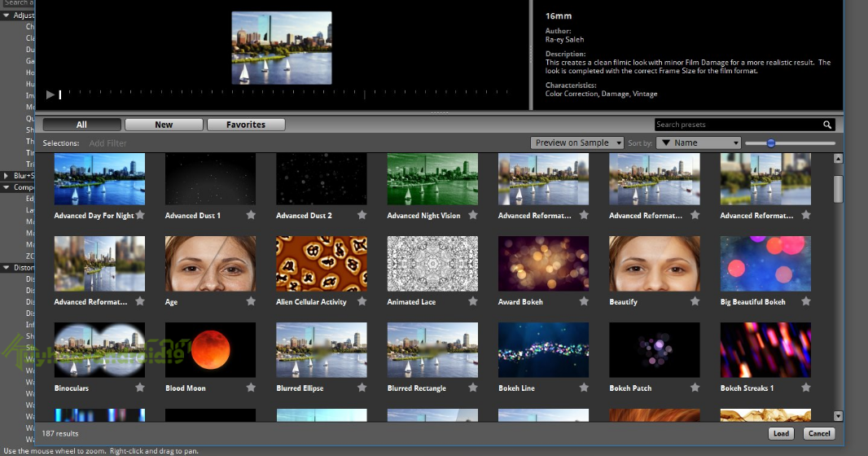
Task: Choose the Advanced Dust 2 thumbnail
Action: pyautogui.click(x=322, y=179)
